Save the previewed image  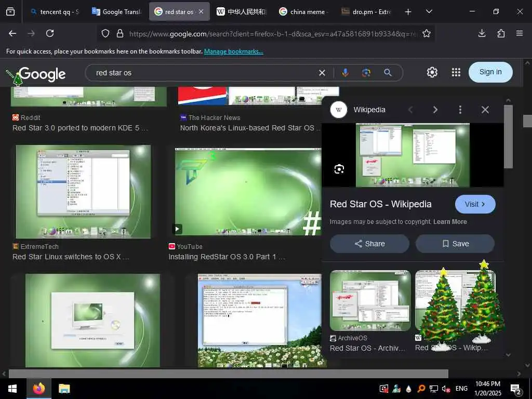pos(455,244)
